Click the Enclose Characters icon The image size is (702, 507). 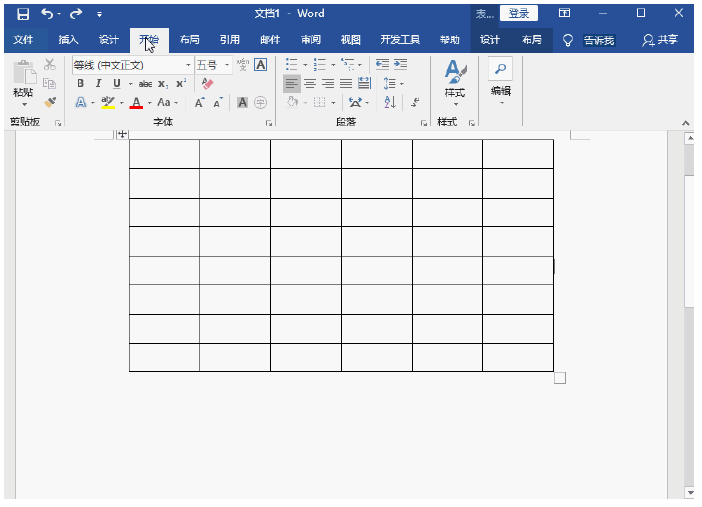(261, 103)
